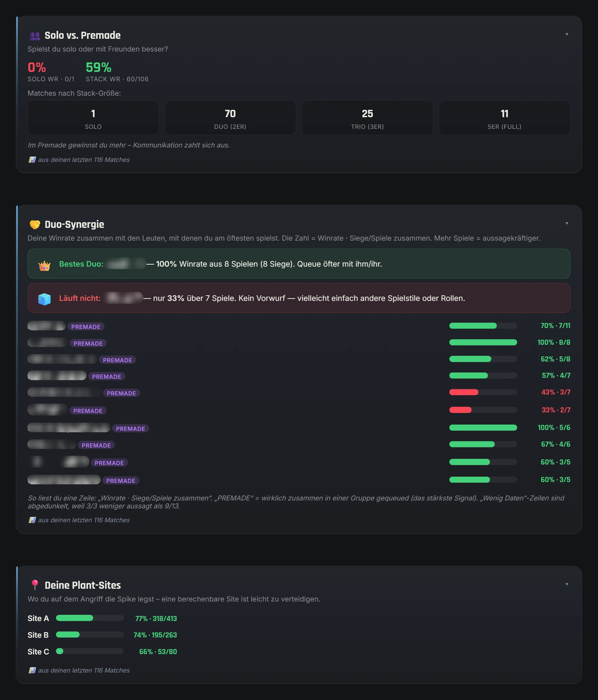598x700 pixels.
Task: Click the 57% · 4/7 winrate text
Action: pyautogui.click(x=556, y=376)
